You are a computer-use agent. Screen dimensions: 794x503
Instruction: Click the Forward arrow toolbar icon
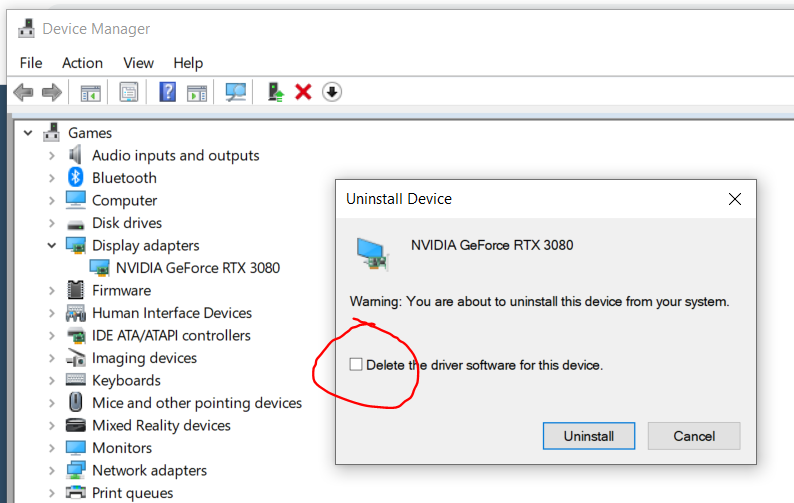[52, 92]
